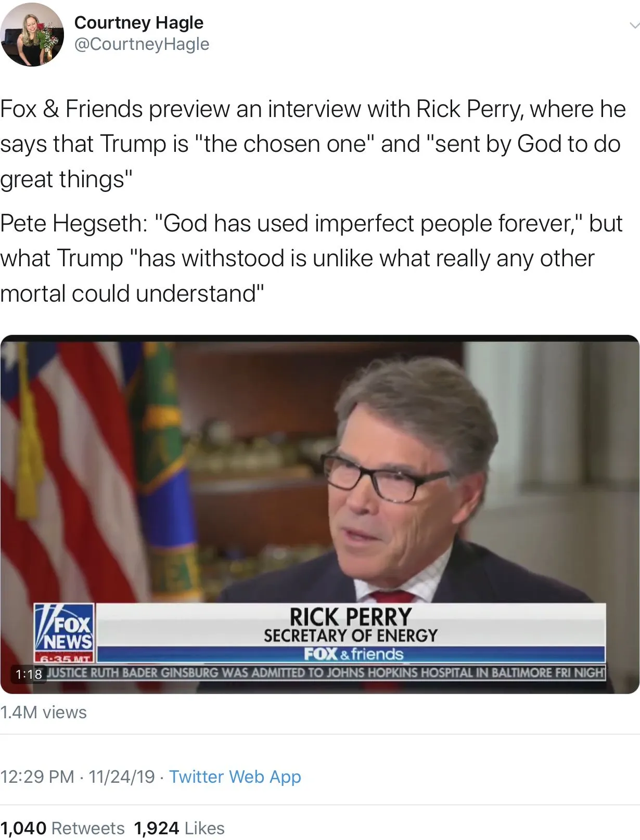Visit the @CourtneyHagle handle link
640x840 pixels.
coord(142,44)
